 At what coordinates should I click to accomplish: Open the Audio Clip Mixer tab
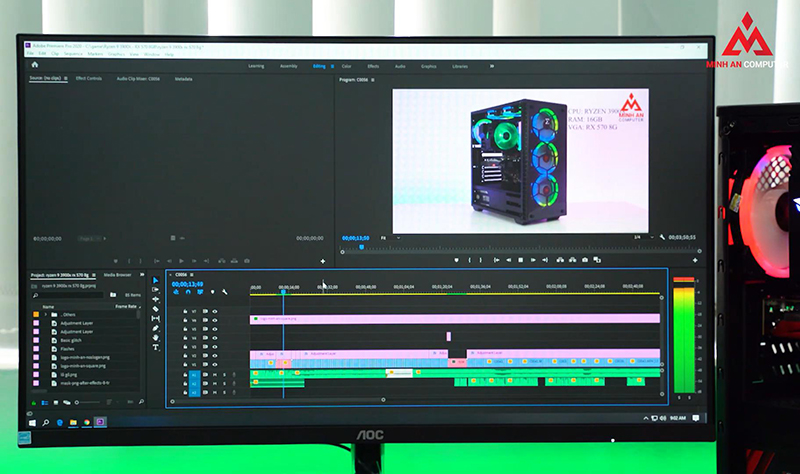pyautogui.click(x=138, y=79)
